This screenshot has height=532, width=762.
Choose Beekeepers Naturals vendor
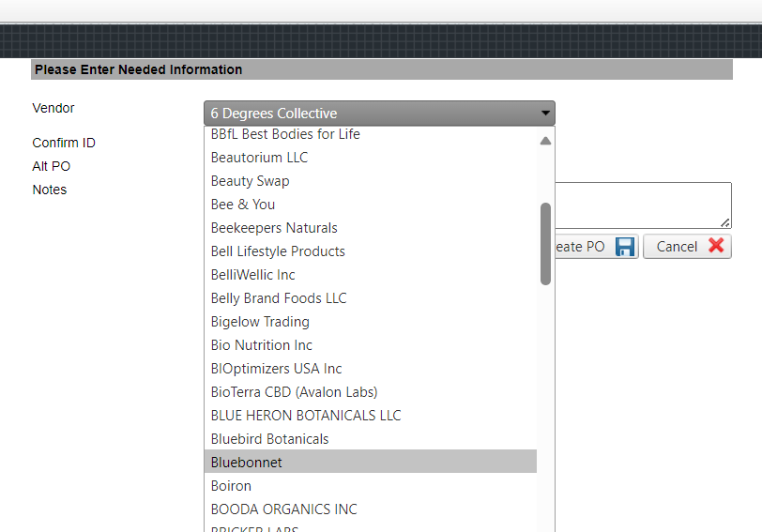371,228
